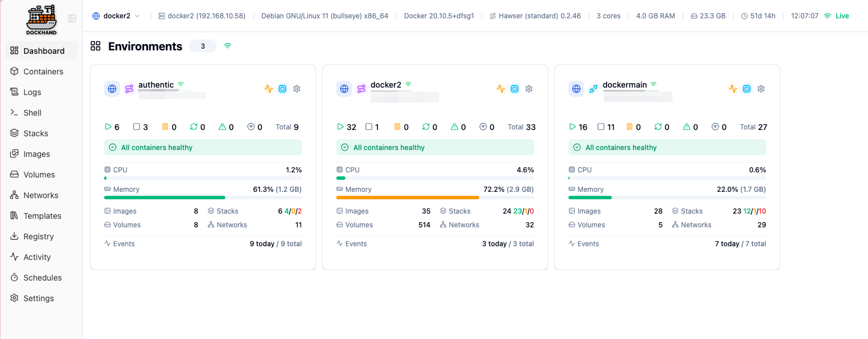Click the Live connection status indicator
The image size is (868, 339).
point(836,16)
